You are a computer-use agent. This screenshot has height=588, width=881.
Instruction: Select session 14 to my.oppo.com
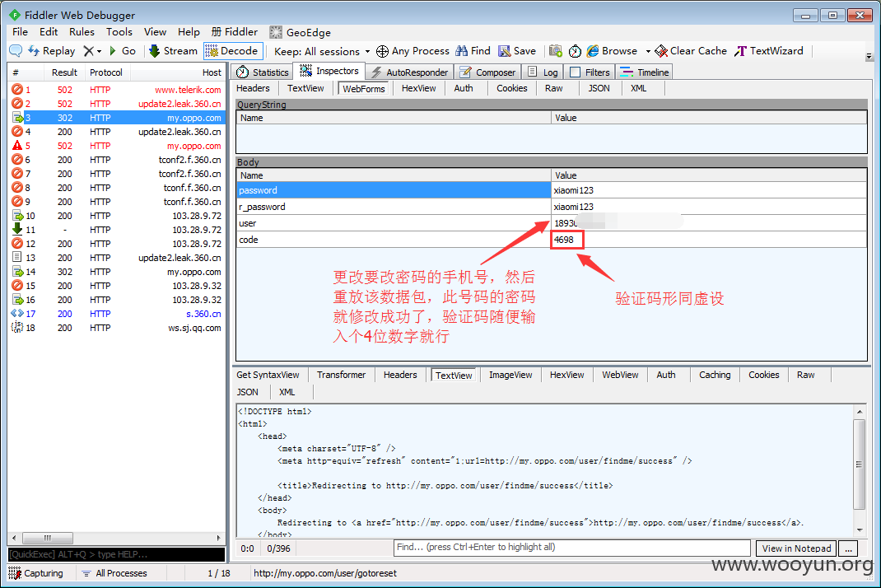point(115,272)
